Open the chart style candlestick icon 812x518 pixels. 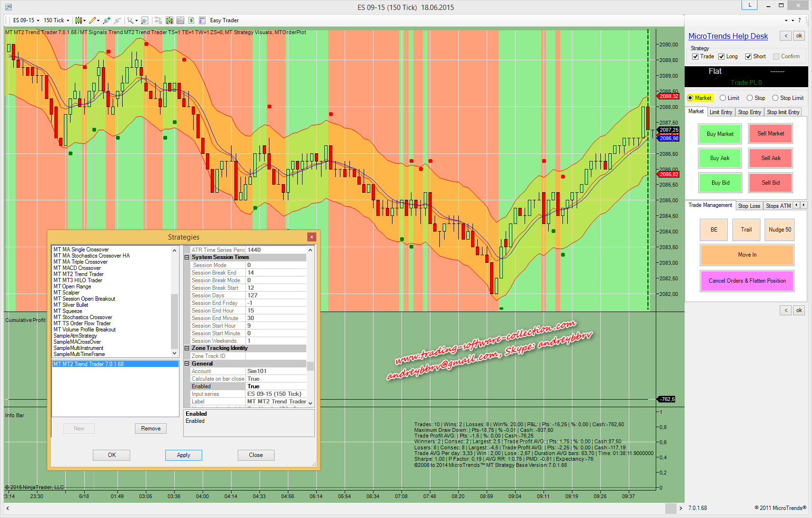(79, 20)
